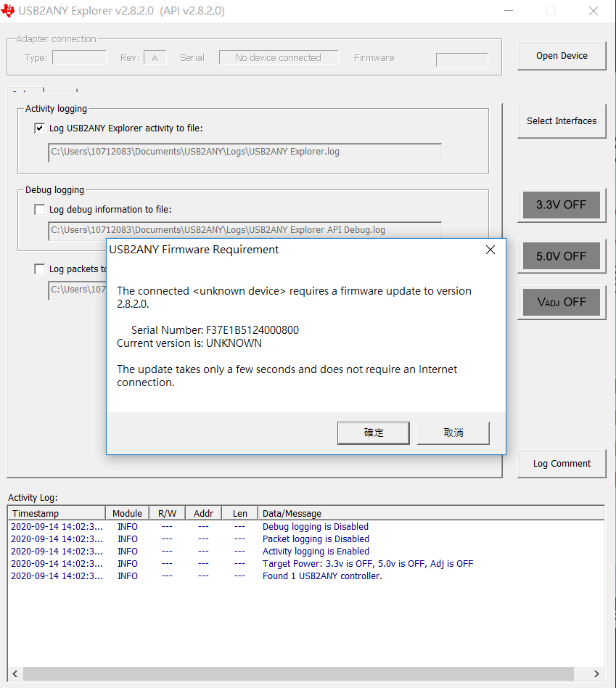Click the Firmware version field
This screenshot has height=688, width=616.
[x=461, y=60]
